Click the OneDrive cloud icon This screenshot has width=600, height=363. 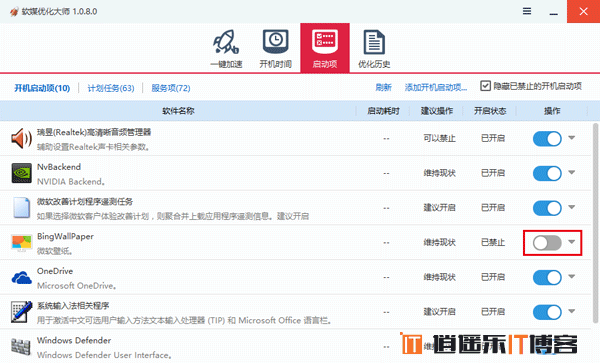(21, 277)
